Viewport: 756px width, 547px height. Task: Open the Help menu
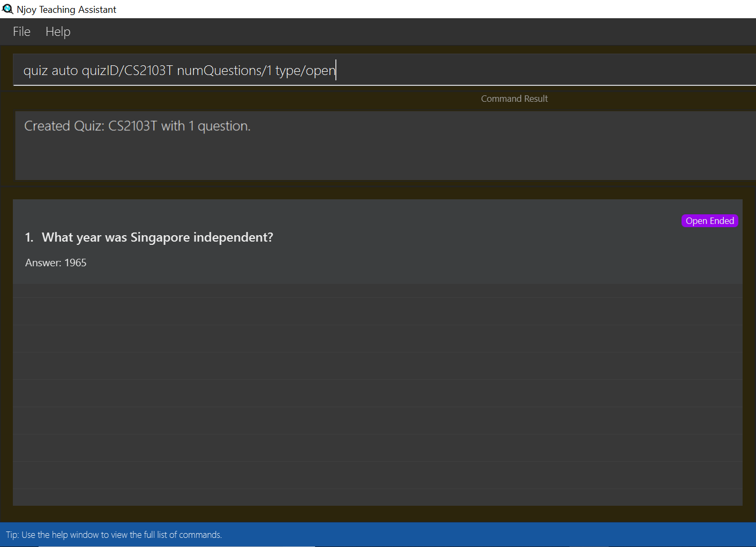[58, 32]
